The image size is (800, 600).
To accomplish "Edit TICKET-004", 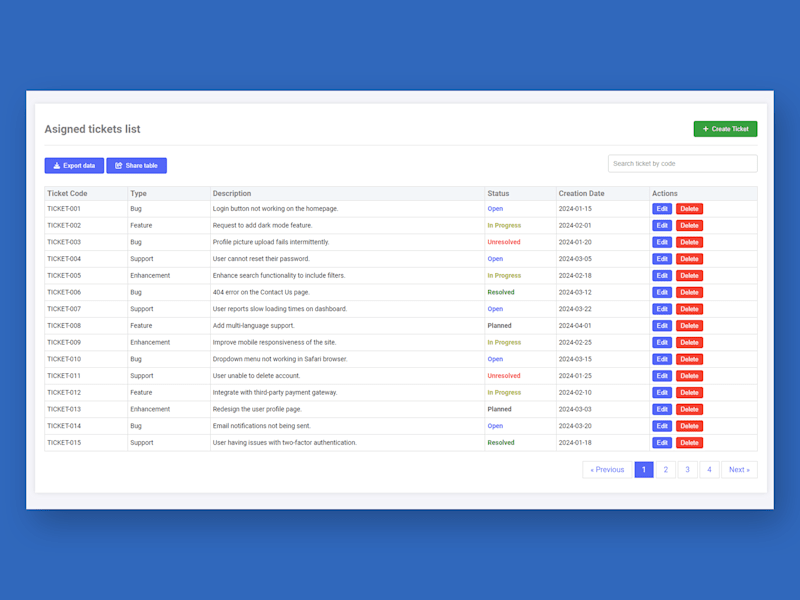I will tap(662, 259).
